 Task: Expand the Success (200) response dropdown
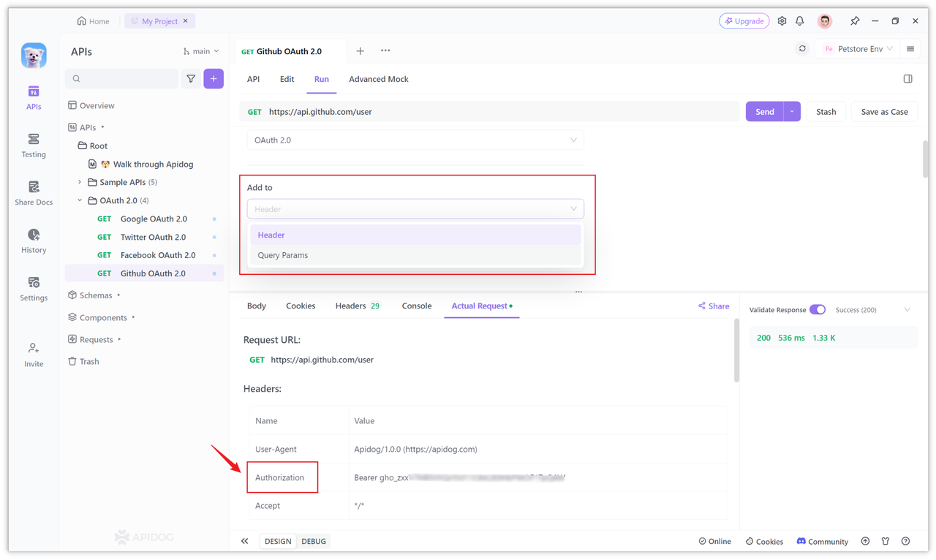[874, 310]
